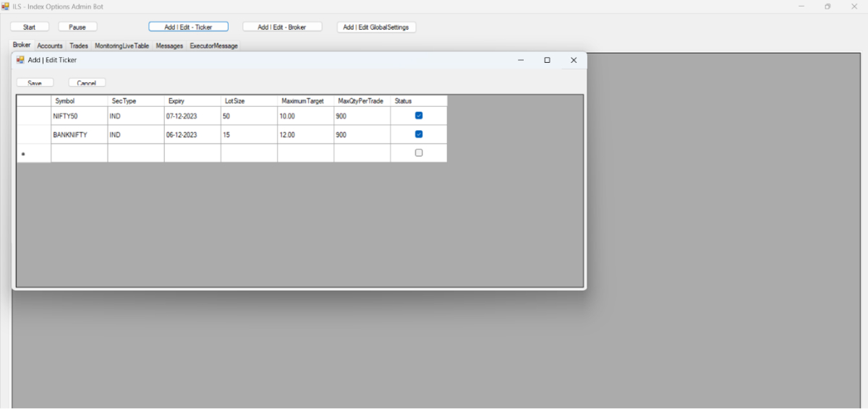Cancel the ticker editing dialog
The image size is (868, 409).
(87, 82)
